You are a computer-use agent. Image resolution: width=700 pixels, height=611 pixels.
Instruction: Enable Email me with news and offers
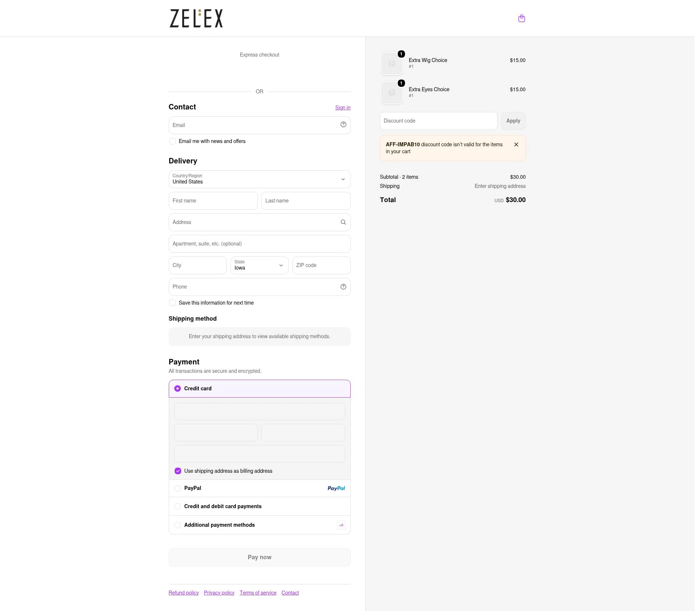click(172, 141)
